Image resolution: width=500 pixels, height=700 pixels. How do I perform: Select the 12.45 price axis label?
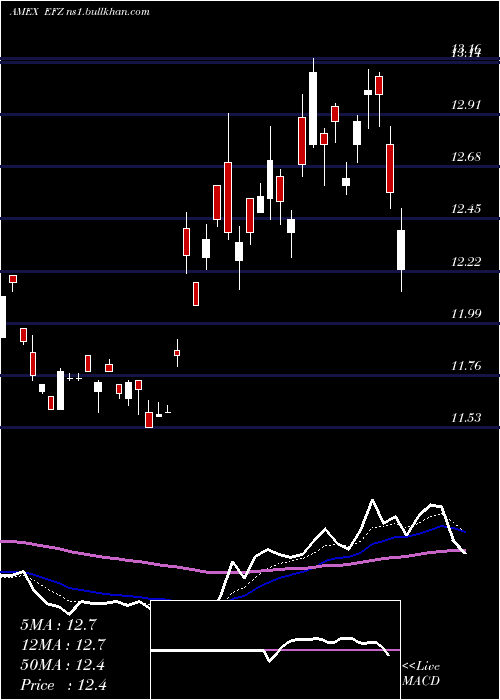tap(466, 208)
